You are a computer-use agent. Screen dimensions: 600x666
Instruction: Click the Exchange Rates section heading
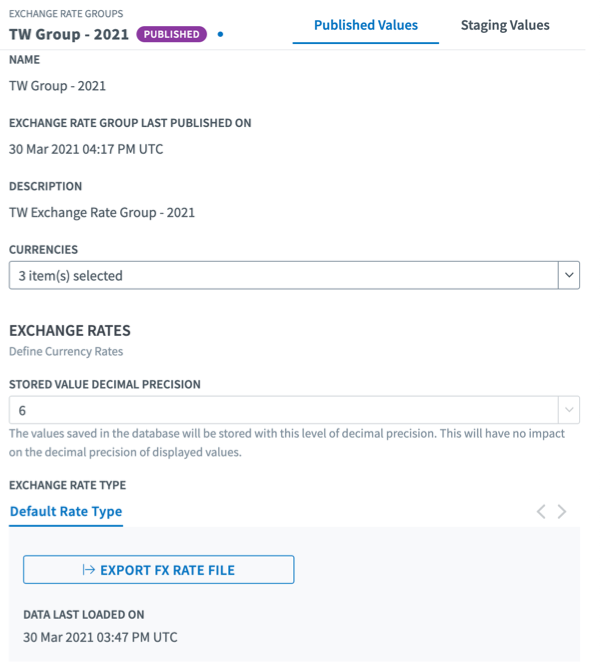click(70, 330)
